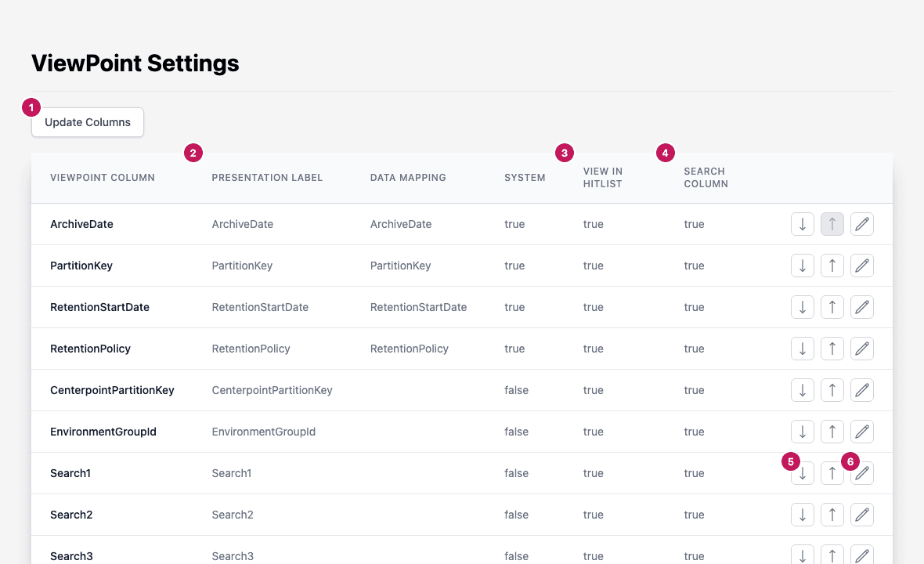Click ArchiveDate data mapping value
This screenshot has width=924, height=564.
coord(401,224)
